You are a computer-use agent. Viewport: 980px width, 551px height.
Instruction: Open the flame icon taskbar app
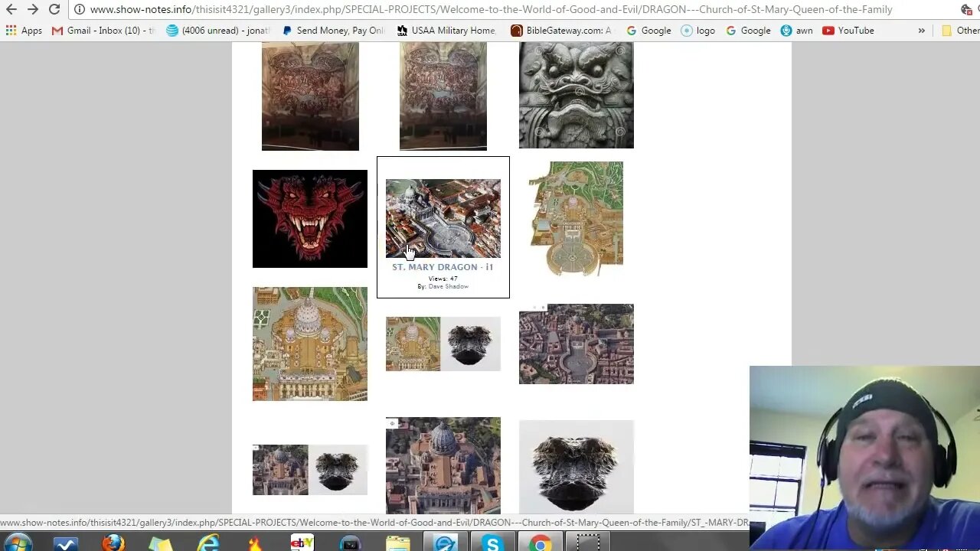tap(255, 543)
